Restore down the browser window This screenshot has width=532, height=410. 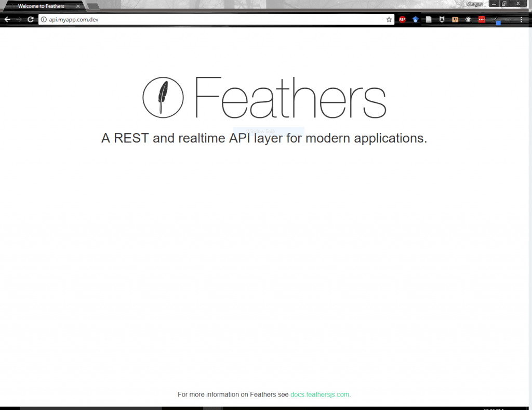(504, 4)
